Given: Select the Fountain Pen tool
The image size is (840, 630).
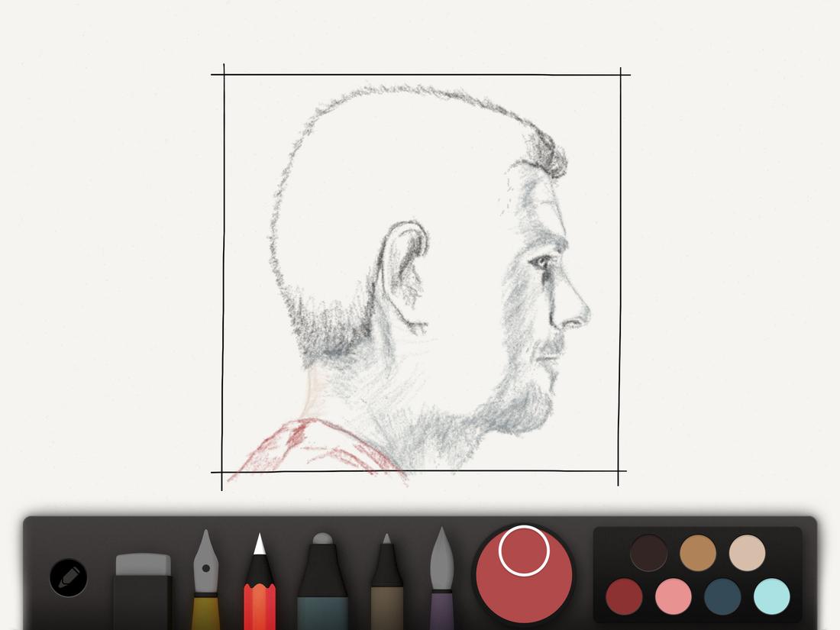Looking at the screenshot, I should pos(206,577).
